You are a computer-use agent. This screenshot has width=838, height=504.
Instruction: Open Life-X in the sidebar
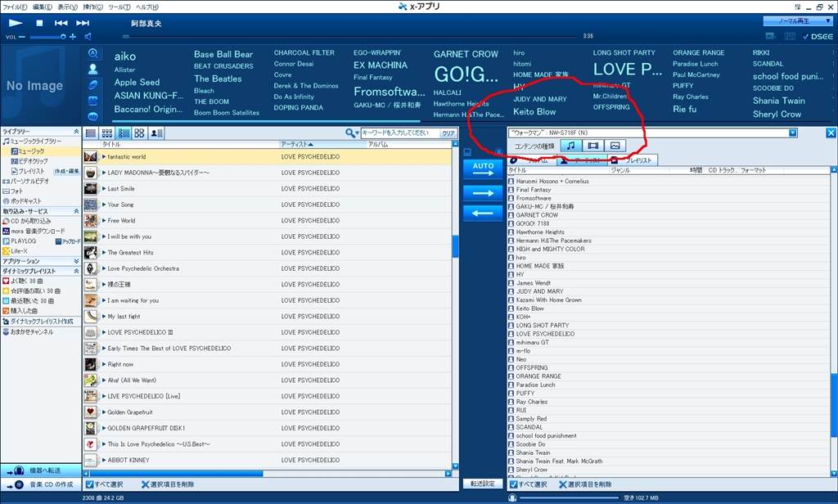15,251
